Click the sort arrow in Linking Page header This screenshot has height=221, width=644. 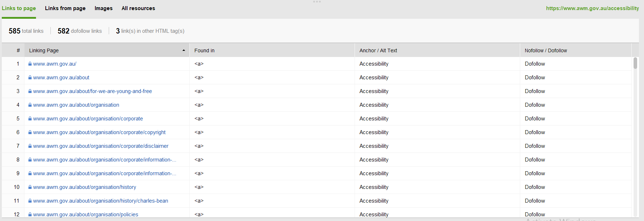pyautogui.click(x=184, y=50)
